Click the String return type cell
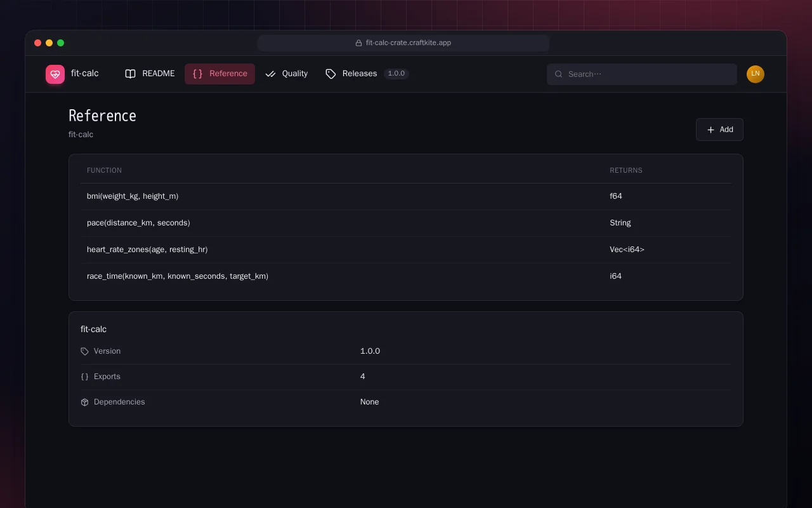Viewport: 812px width, 508px height. [620, 223]
